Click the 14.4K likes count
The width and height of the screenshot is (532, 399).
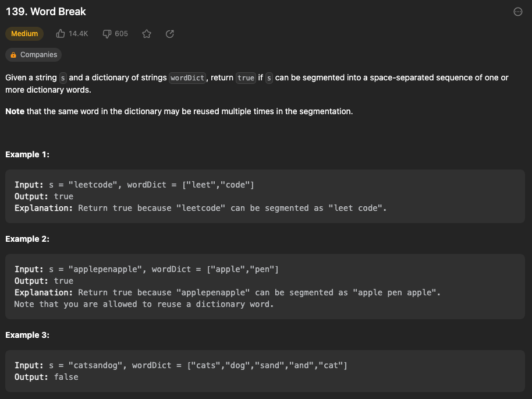coord(79,34)
